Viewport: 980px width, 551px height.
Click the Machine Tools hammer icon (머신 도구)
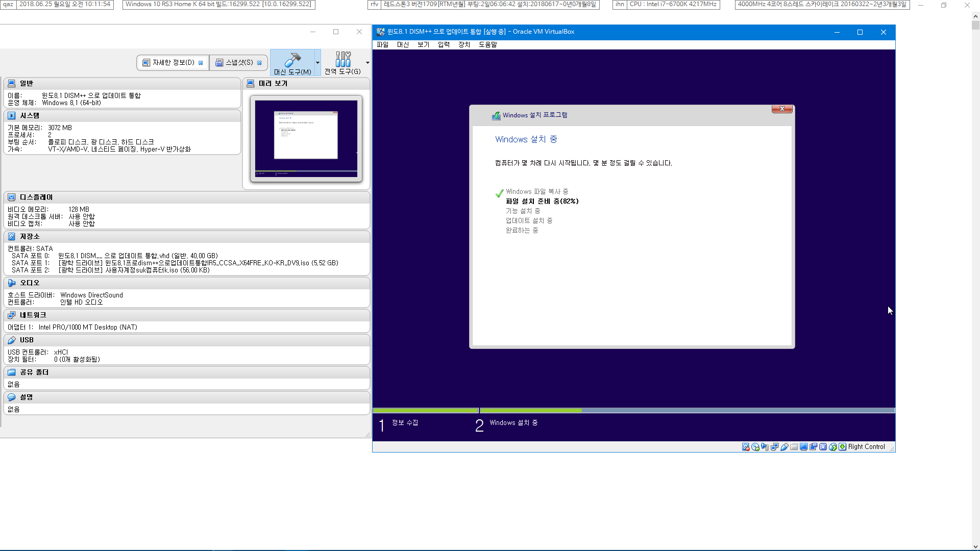coord(292,59)
